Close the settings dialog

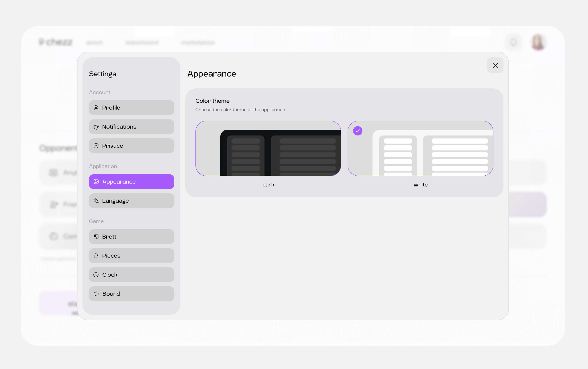click(495, 65)
